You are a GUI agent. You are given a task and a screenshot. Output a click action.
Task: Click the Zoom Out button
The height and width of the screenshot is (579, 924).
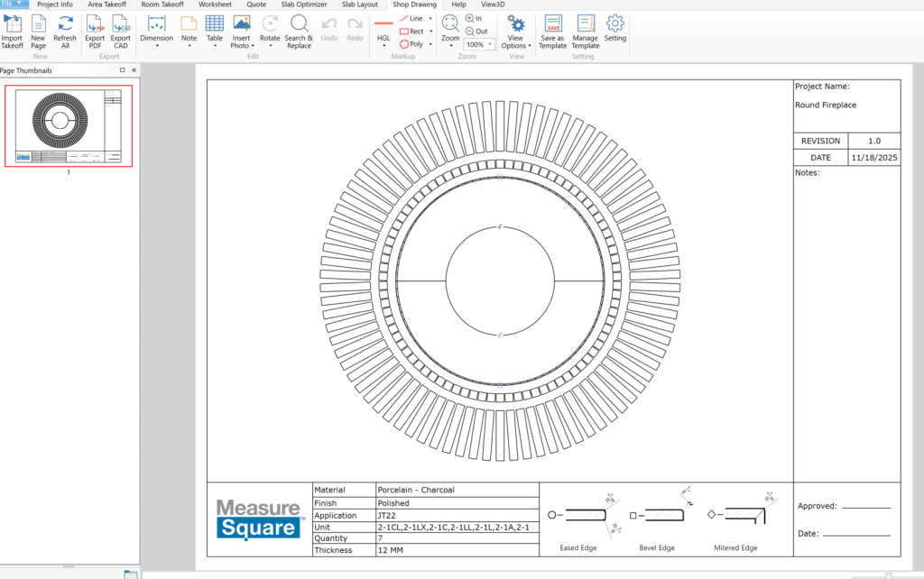pos(476,31)
